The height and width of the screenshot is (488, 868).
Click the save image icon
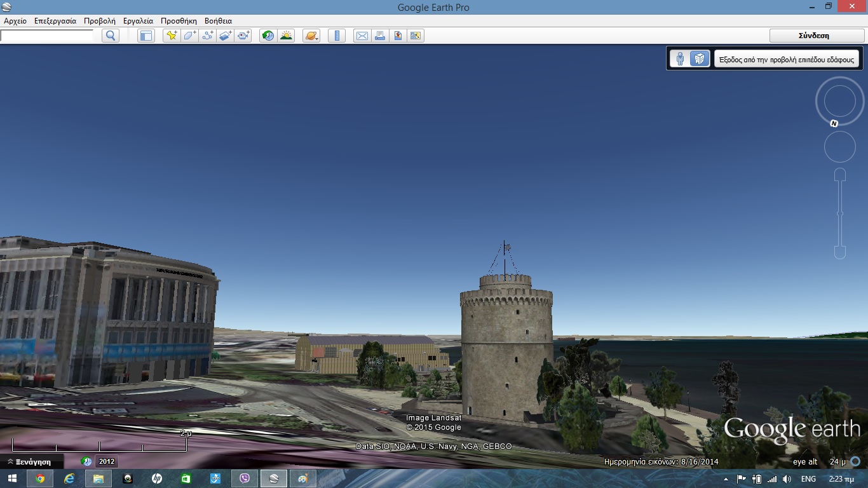[398, 36]
